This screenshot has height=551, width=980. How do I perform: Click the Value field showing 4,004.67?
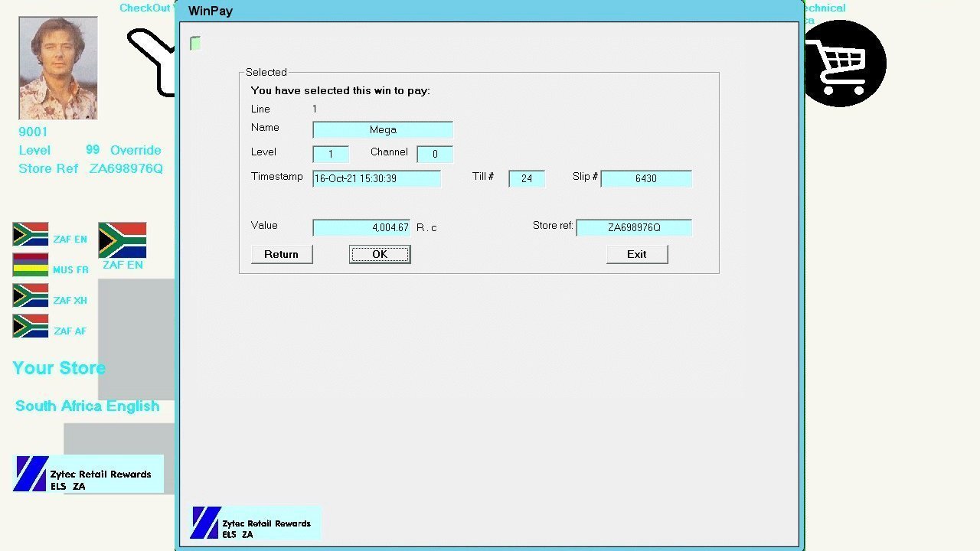click(x=361, y=228)
